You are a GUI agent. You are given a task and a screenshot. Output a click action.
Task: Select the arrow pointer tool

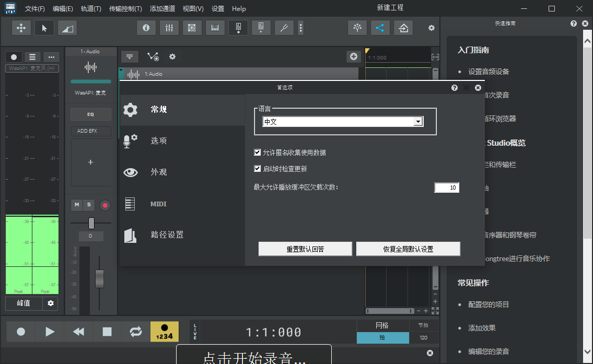click(44, 28)
